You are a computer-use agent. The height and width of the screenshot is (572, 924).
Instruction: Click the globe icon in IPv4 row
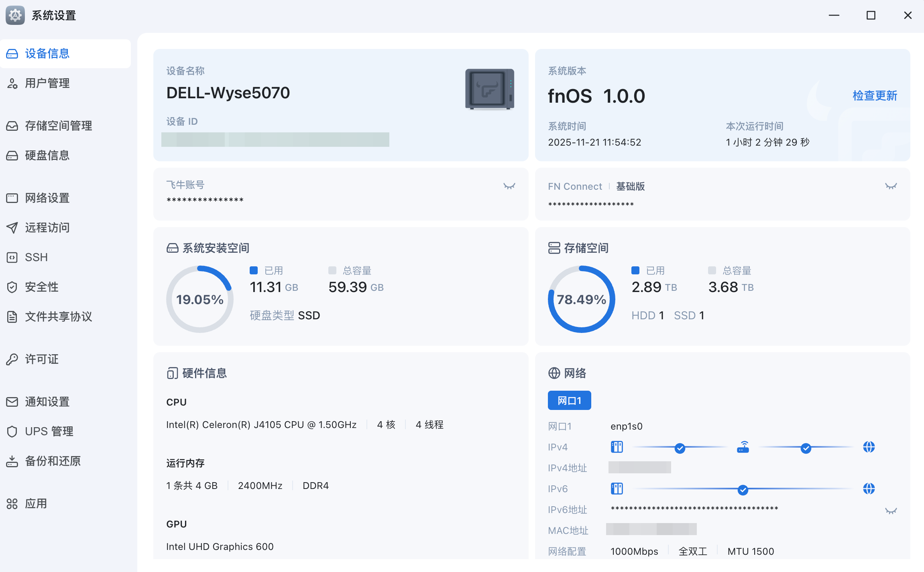869,447
